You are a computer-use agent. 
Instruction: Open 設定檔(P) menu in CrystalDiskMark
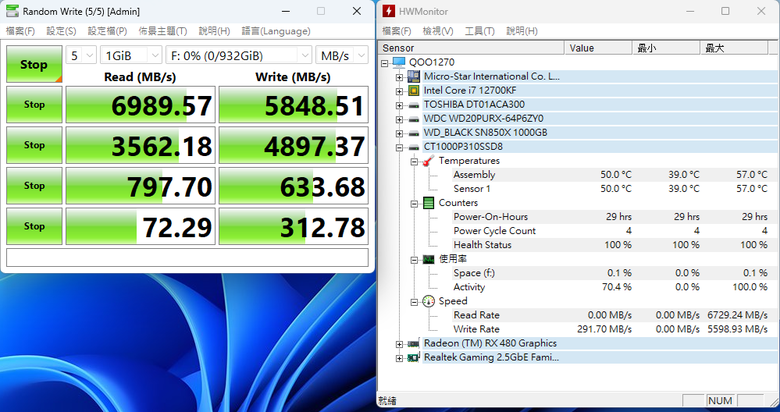107,31
